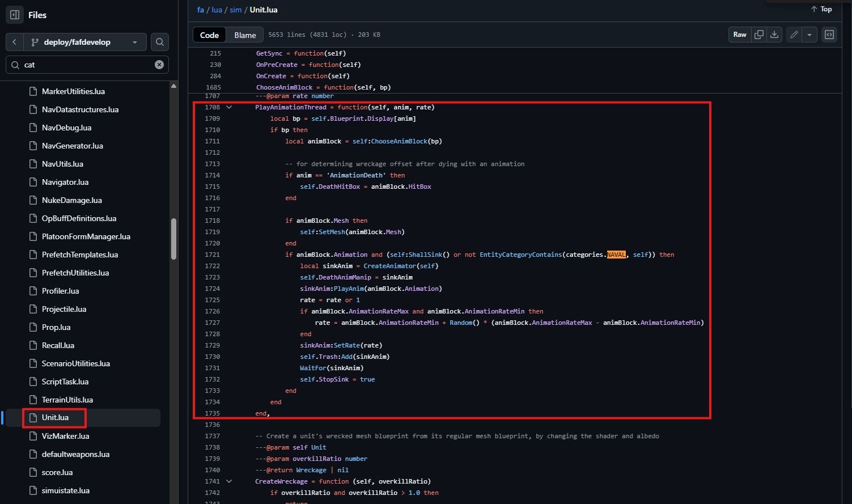Open defaultweapons.lua file
Viewport: 852px width, 504px height.
[75, 454]
